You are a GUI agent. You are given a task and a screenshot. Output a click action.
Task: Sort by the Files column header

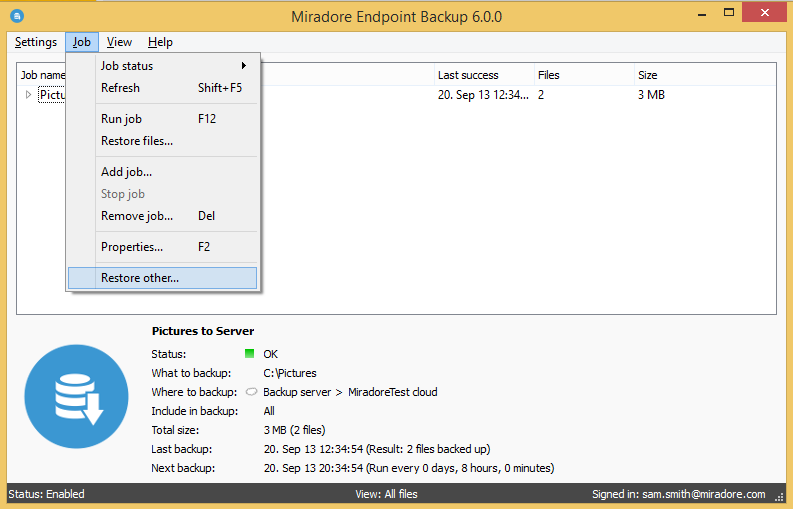[x=584, y=75]
